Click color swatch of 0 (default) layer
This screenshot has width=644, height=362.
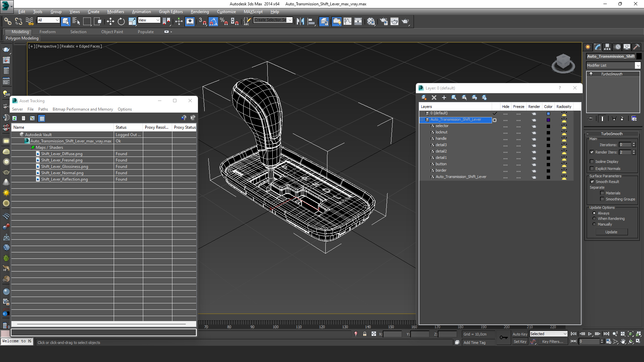[548, 114]
